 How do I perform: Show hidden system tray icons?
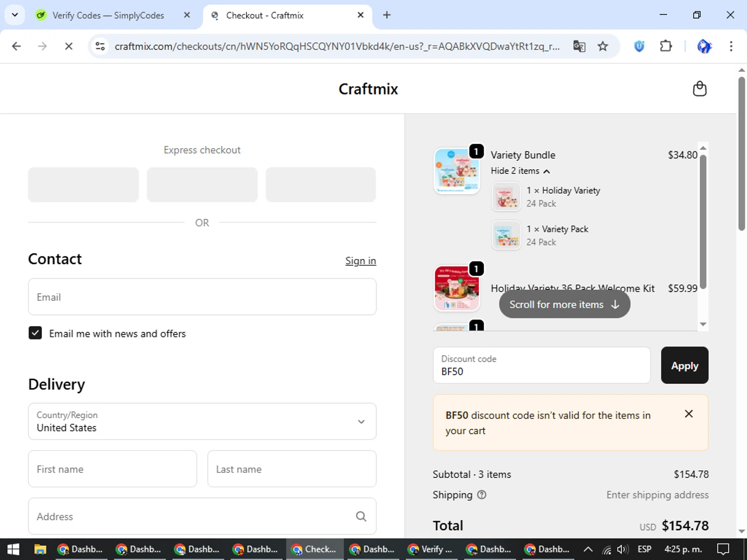coord(588,549)
